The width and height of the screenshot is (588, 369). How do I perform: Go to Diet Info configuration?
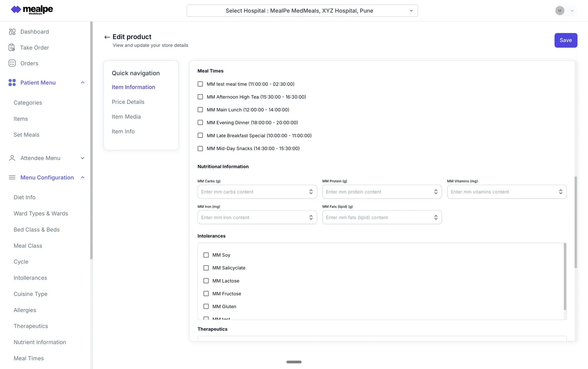(x=25, y=197)
